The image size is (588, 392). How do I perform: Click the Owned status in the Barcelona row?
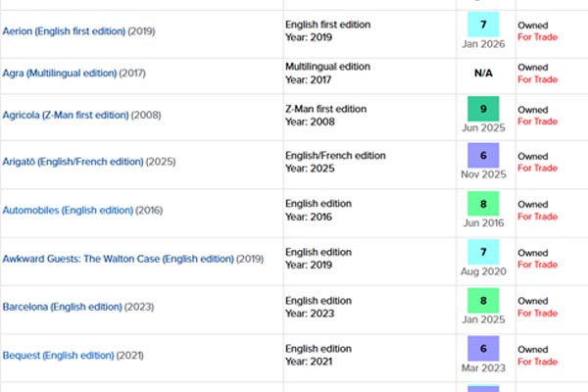(x=532, y=301)
